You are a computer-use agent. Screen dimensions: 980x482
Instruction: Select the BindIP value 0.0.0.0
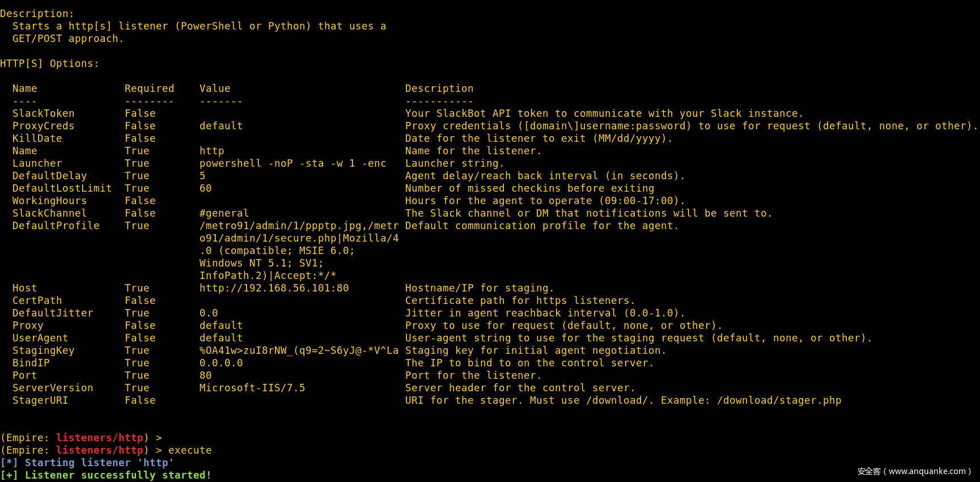click(x=221, y=363)
